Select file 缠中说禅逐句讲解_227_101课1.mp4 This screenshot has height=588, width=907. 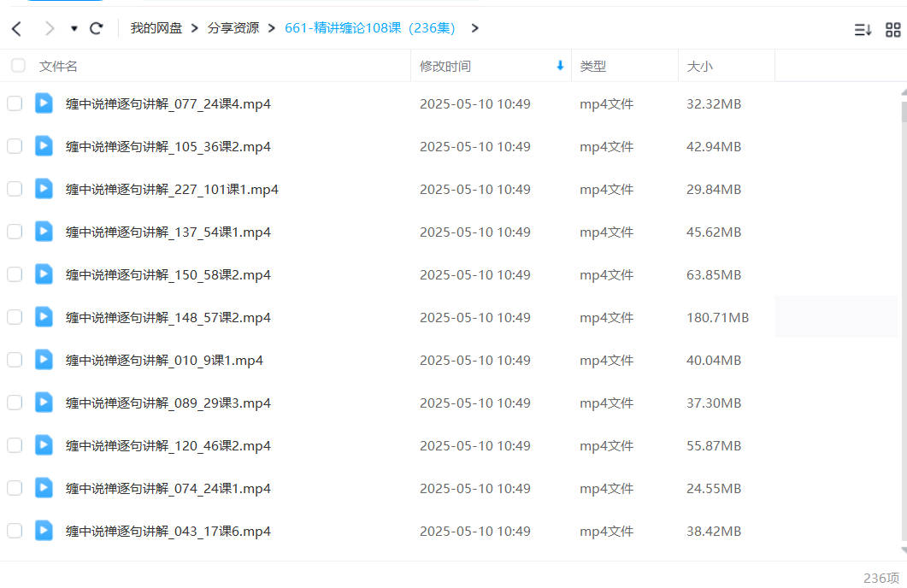(172, 190)
